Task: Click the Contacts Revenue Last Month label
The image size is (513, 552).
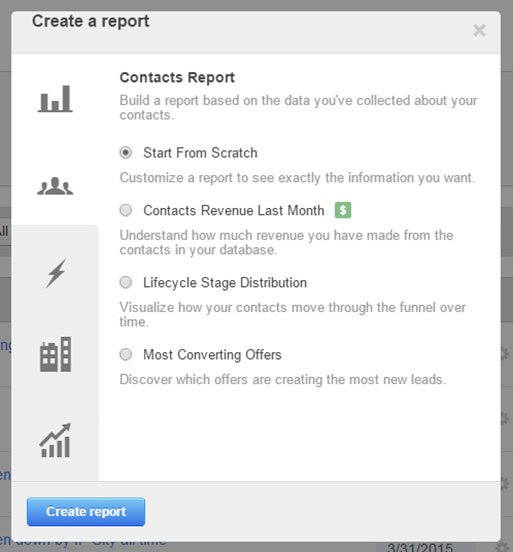Action: click(234, 211)
